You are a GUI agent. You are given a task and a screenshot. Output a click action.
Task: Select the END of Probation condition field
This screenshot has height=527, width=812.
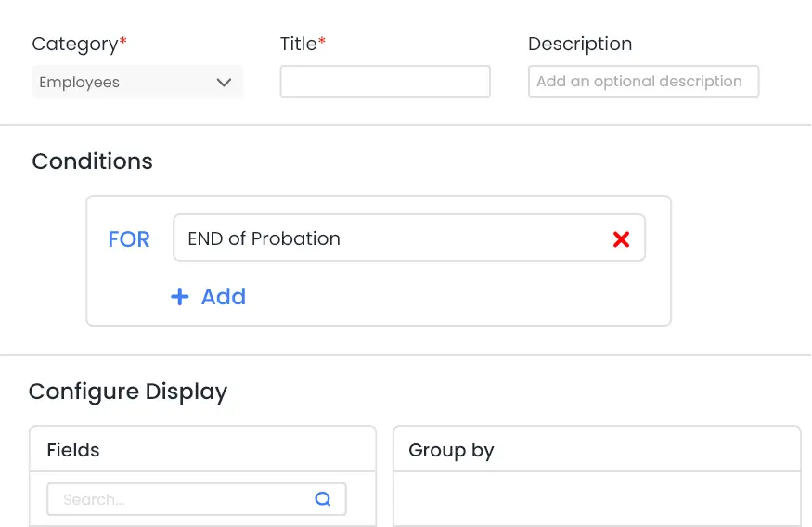coord(390,239)
